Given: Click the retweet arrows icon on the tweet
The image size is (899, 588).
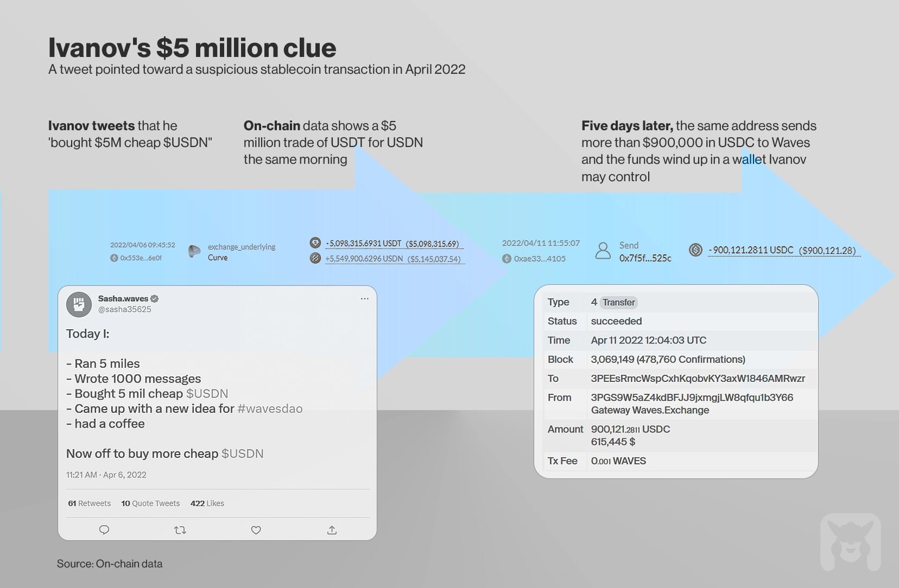Looking at the screenshot, I should [180, 530].
